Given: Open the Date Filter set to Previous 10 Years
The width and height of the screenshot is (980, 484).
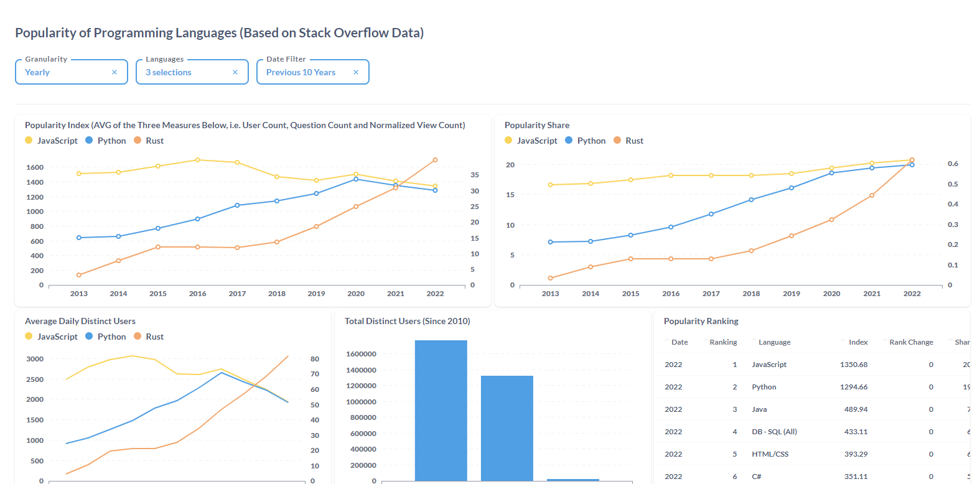Looking at the screenshot, I should click(313, 72).
